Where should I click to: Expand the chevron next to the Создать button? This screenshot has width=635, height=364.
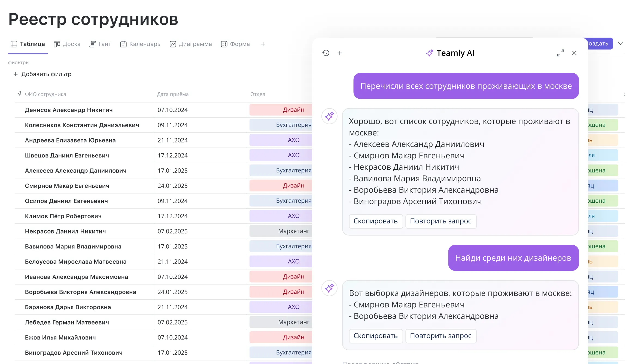[x=621, y=44]
